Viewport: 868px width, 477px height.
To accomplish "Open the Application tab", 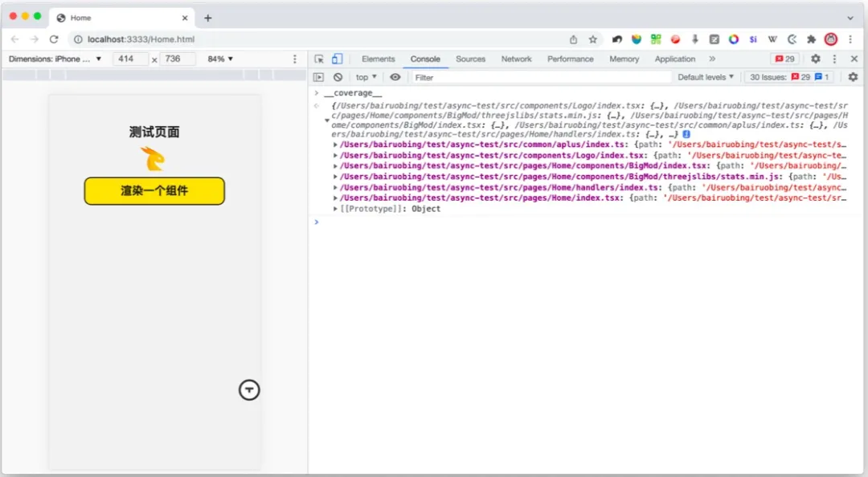I will pyautogui.click(x=675, y=59).
